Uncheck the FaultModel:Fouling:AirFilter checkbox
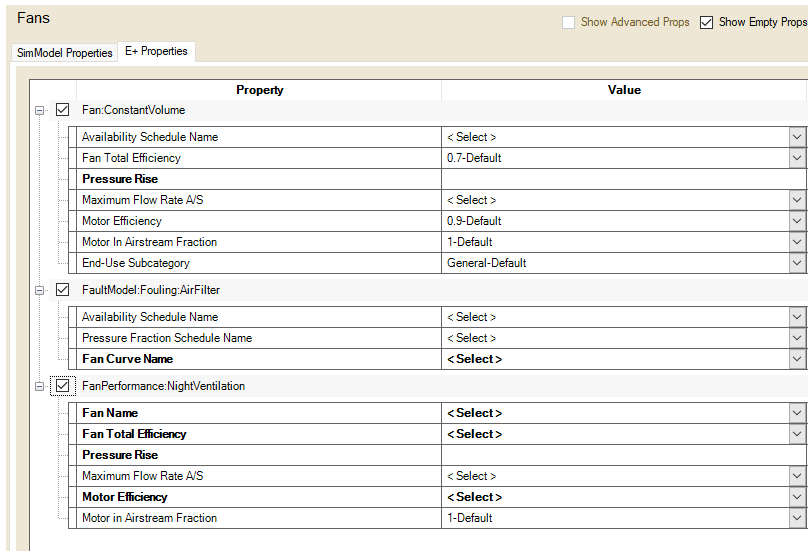 pos(63,290)
